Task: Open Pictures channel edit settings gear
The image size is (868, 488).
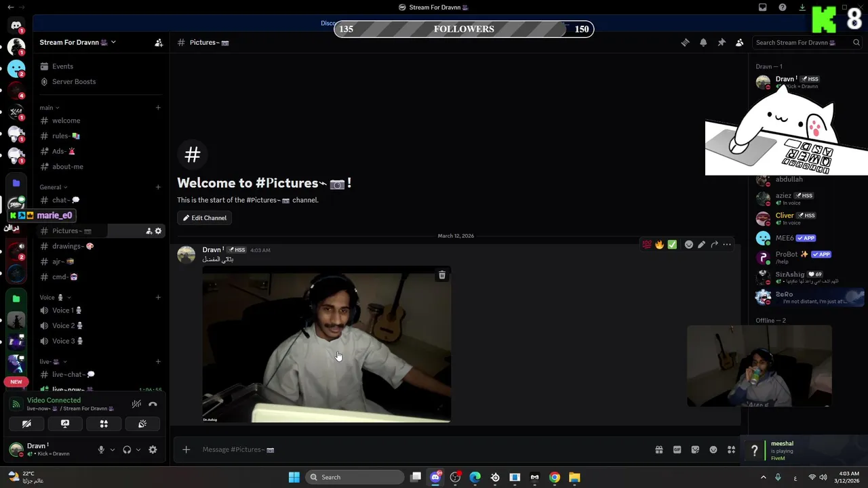Action: tap(159, 231)
